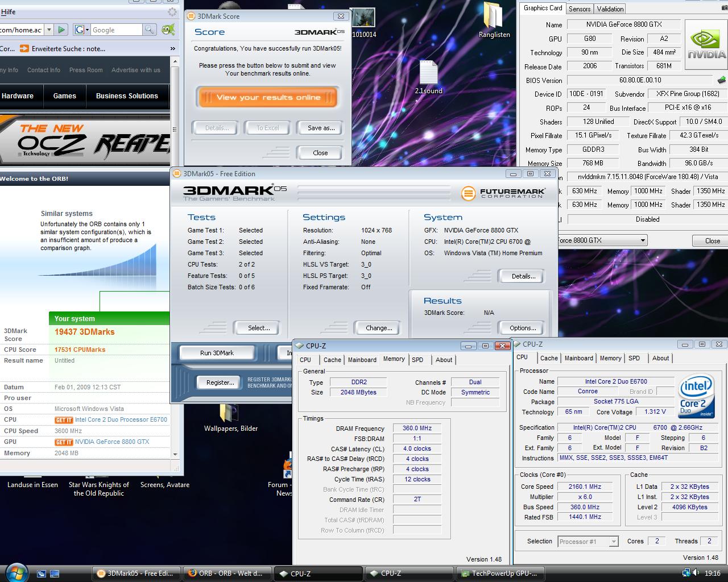Open the Ranglisten desktop folder
Screen dimensions: 728x582
click(494, 20)
